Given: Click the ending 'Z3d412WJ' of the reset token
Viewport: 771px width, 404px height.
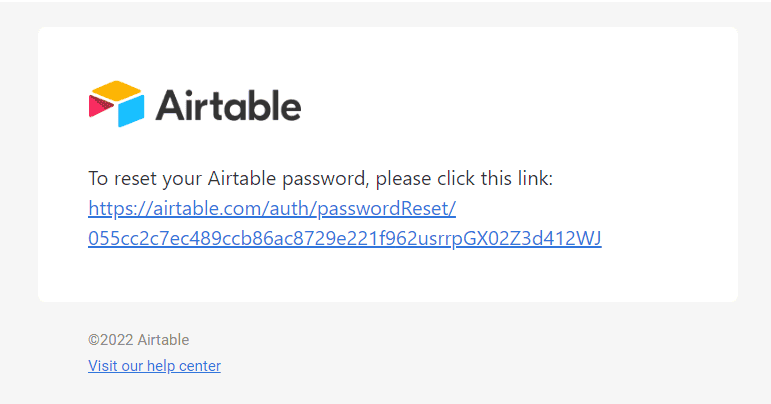Looking at the screenshot, I should click(560, 238).
